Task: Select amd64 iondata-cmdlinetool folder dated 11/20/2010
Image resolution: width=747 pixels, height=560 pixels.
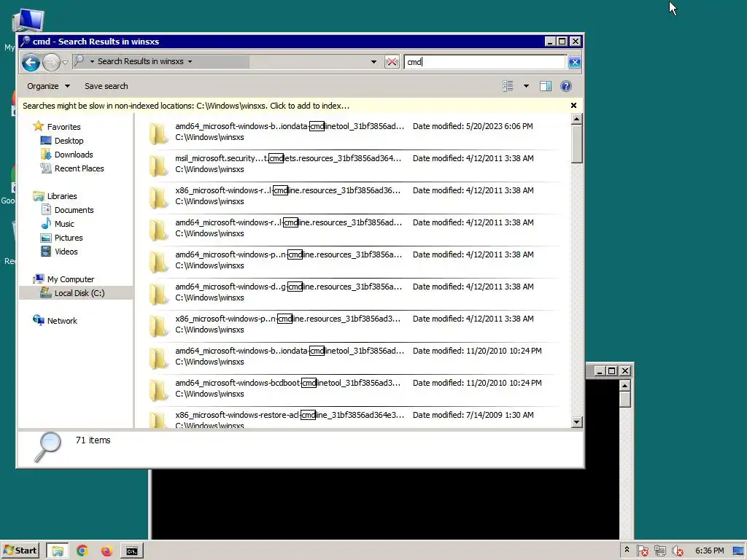Action: coord(352,357)
